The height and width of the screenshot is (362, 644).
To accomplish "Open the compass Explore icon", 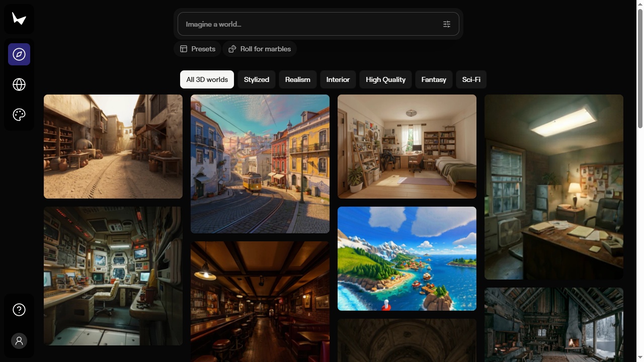I will [x=19, y=54].
